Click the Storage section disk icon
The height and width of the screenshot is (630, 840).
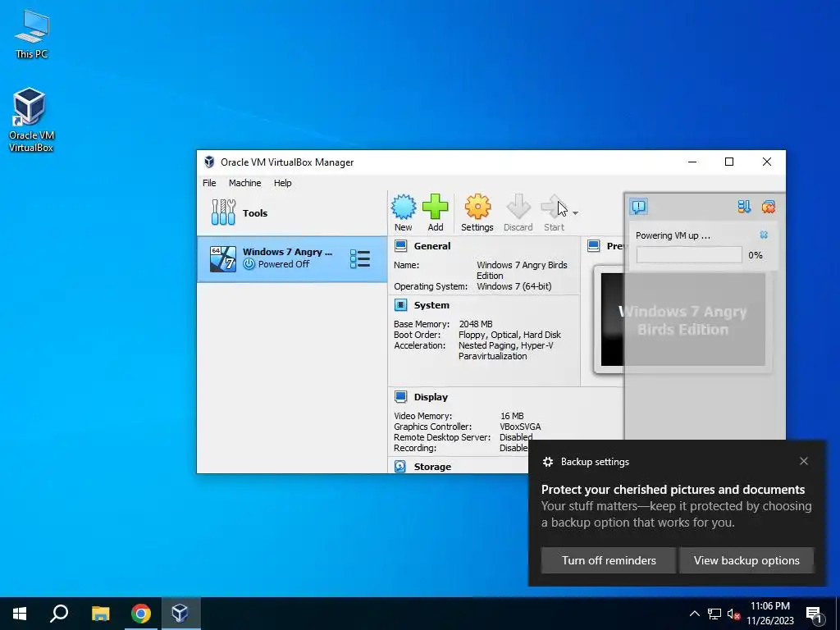400,467
